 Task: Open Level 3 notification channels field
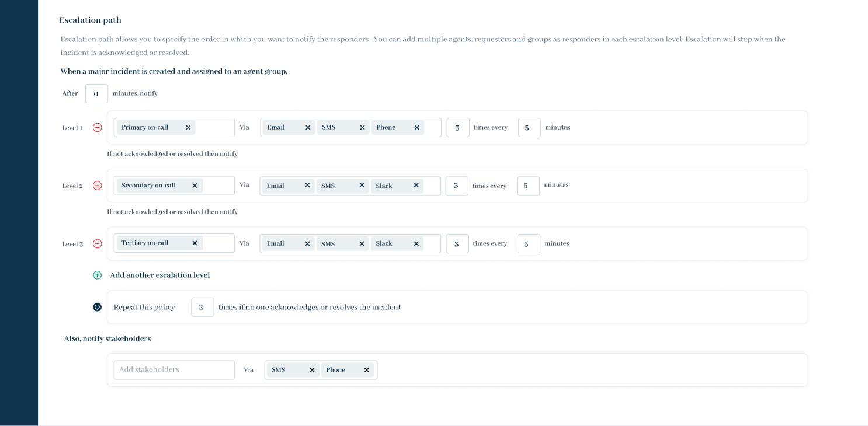[x=432, y=244]
